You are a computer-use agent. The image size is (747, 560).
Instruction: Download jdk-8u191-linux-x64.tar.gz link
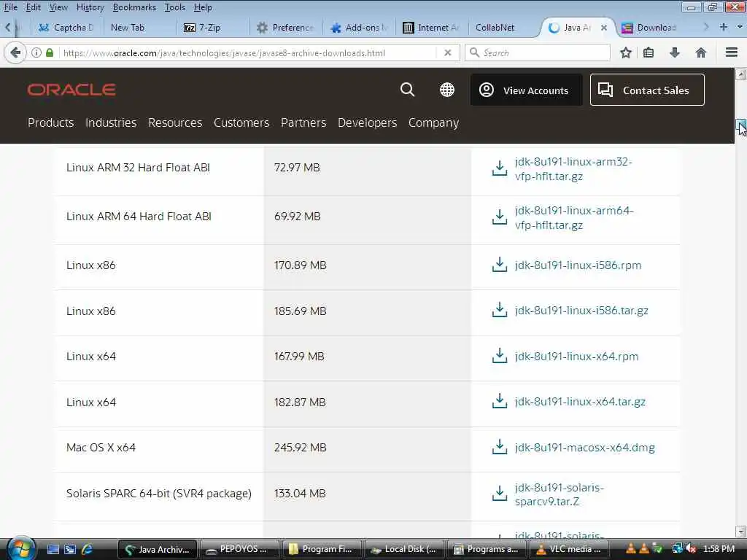coord(580,402)
